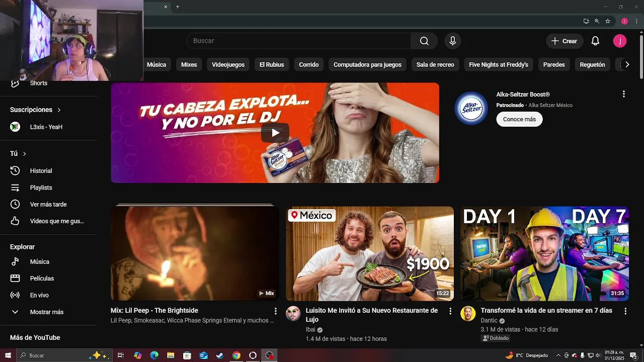Open the Alka-Seltzer ad options menu
The image size is (644, 362).
[x=624, y=94]
